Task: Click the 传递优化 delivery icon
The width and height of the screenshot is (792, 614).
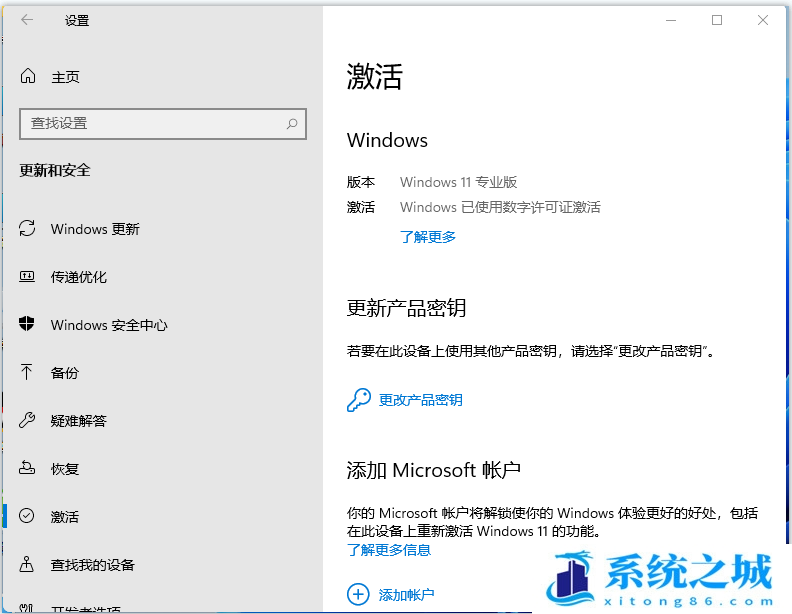Action: tap(27, 276)
